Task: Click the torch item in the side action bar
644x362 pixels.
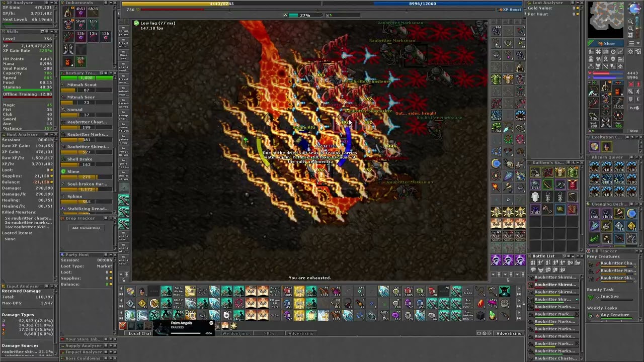Action: pos(496,188)
